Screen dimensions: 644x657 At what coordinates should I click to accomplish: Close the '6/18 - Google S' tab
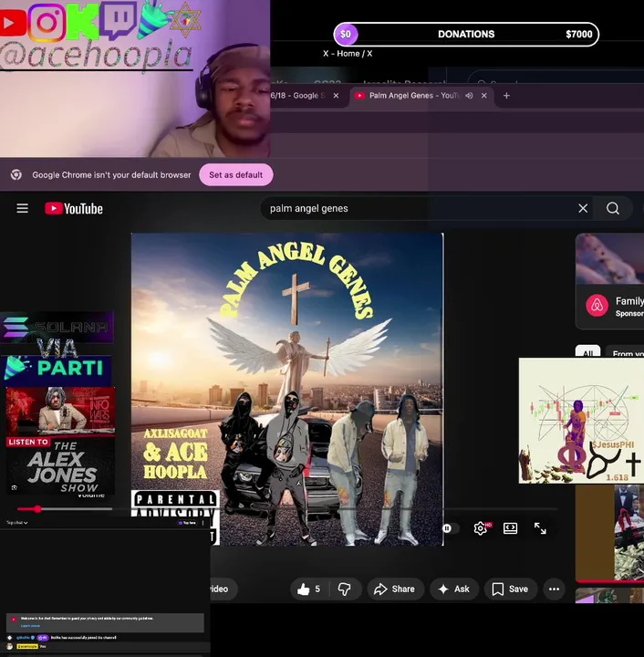336,96
